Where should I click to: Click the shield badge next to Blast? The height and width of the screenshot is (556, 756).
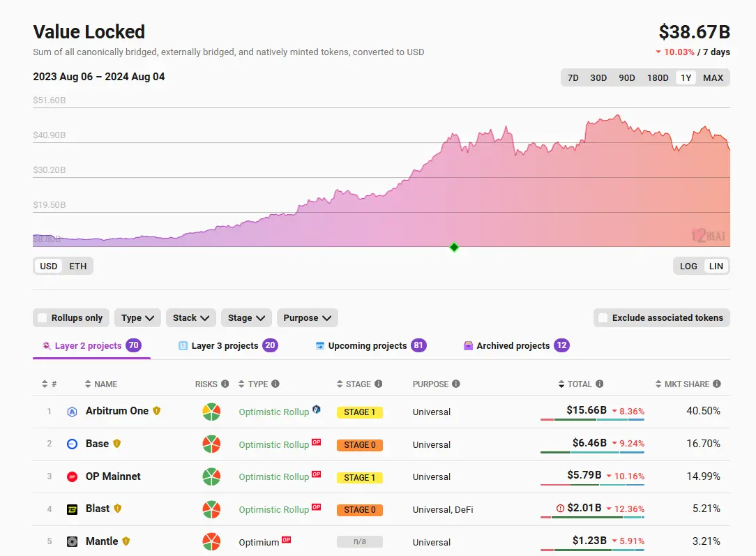pos(117,509)
